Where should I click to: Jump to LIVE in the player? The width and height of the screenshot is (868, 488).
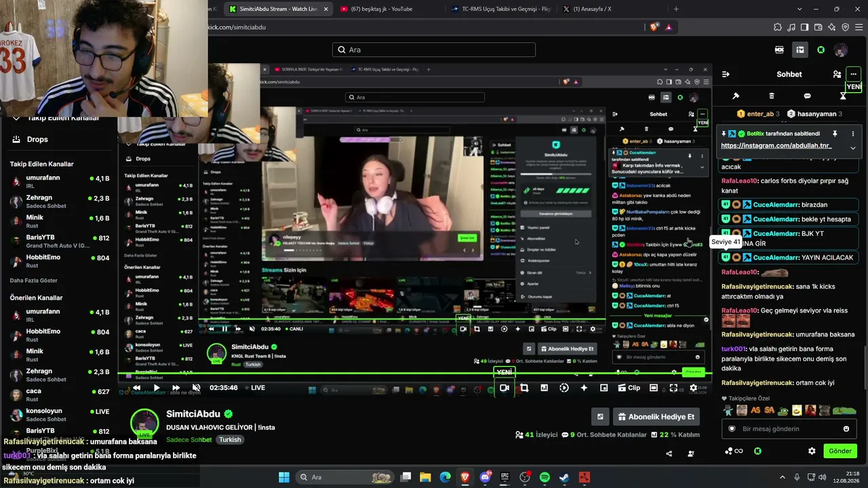click(x=254, y=388)
